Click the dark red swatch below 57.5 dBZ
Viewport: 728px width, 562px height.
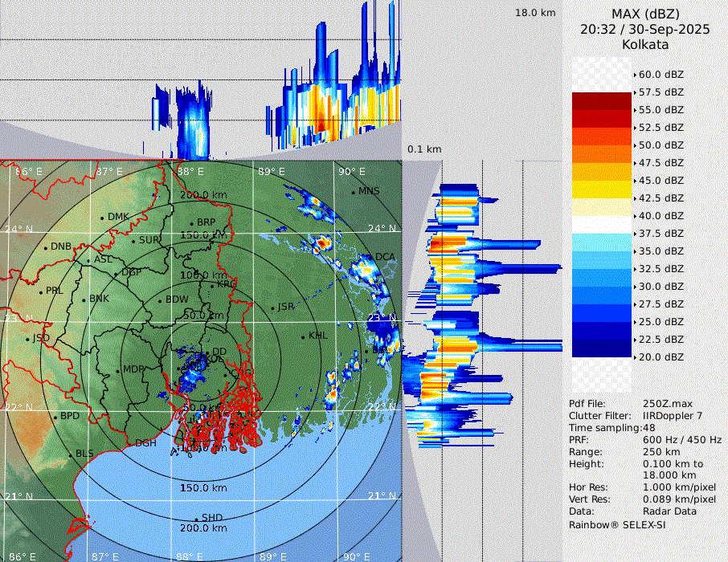tap(602, 101)
